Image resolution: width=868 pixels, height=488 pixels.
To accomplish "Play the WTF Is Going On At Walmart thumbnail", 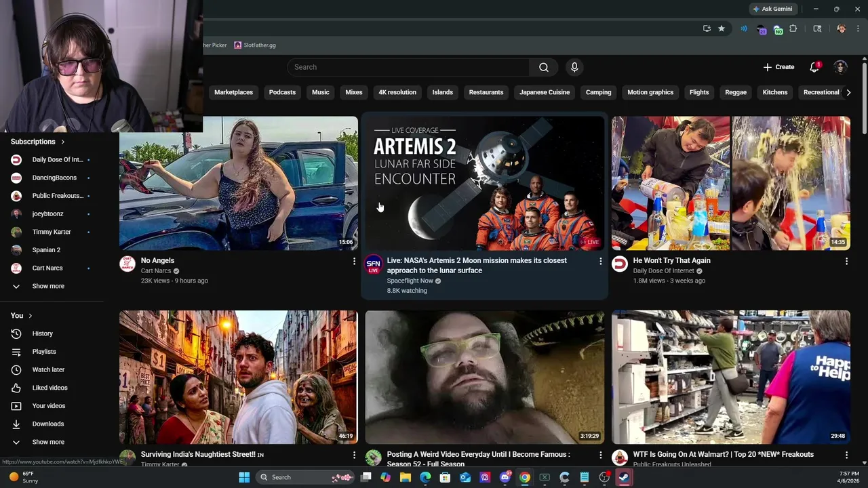I will (x=731, y=377).
